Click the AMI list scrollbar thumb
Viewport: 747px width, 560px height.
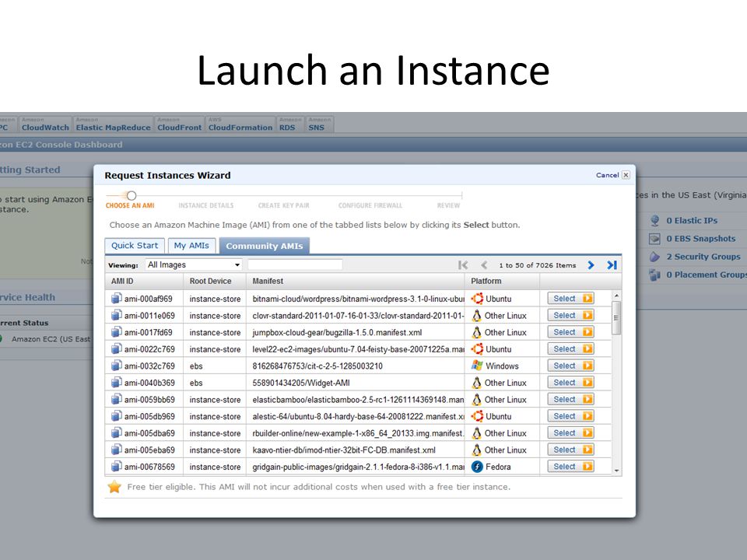pos(616,317)
